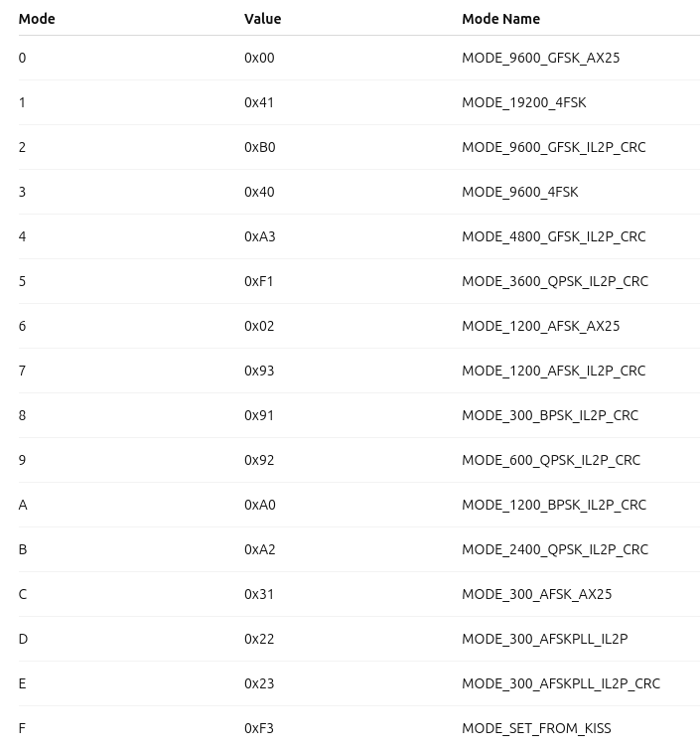Viewport: 700px width, 749px height.
Task: Select MODE_9600_GFSK_IL2P_CRC mode name
Action: click(553, 147)
